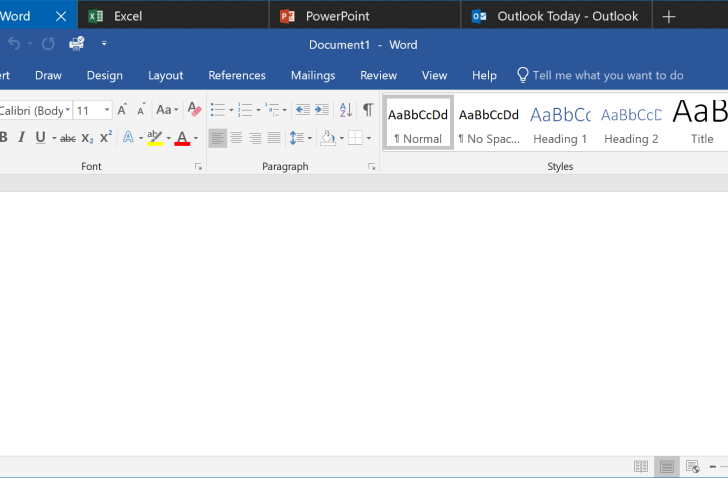This screenshot has width=728, height=478.
Task: Click the Tell me what you want to do box
Action: click(600, 75)
